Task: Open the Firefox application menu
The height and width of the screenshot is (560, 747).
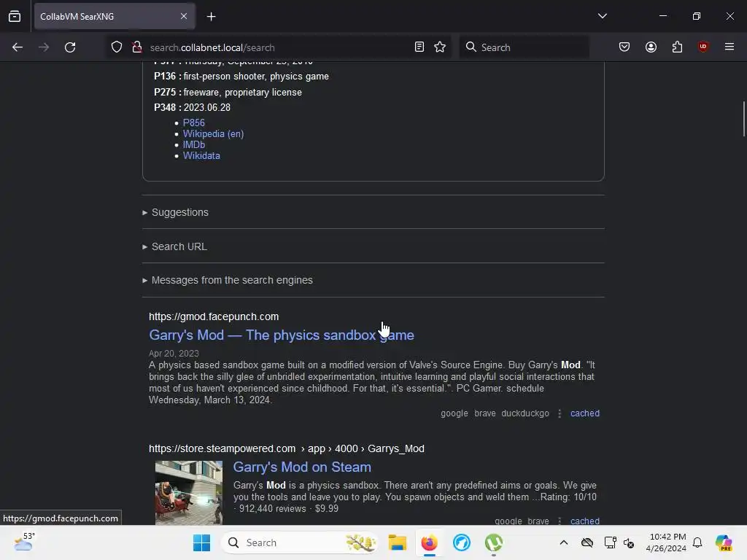Action: click(x=729, y=47)
